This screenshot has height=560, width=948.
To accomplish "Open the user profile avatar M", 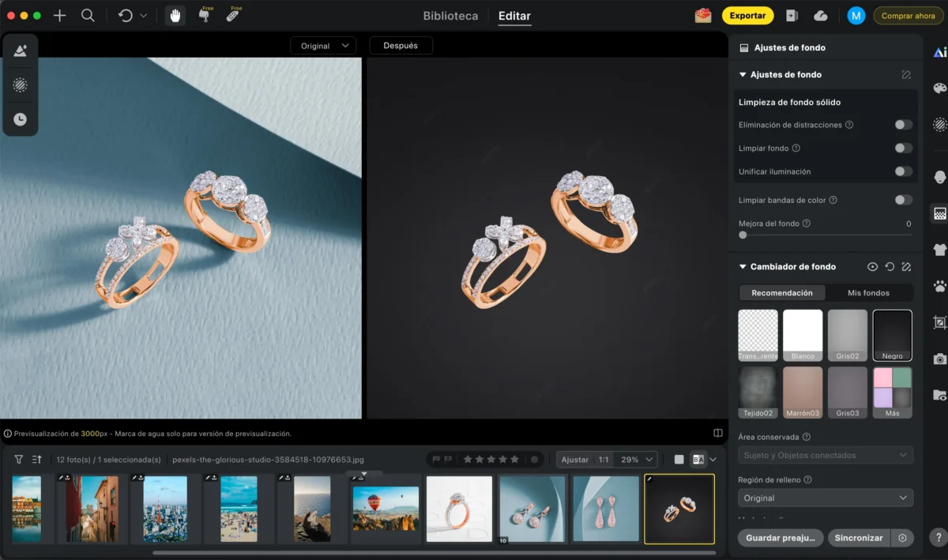I will pos(856,16).
